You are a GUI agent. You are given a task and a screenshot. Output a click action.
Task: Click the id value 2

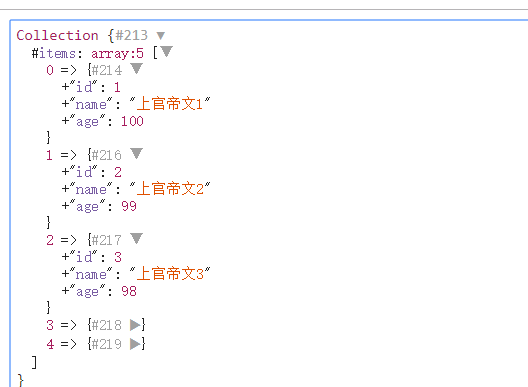click(x=118, y=172)
